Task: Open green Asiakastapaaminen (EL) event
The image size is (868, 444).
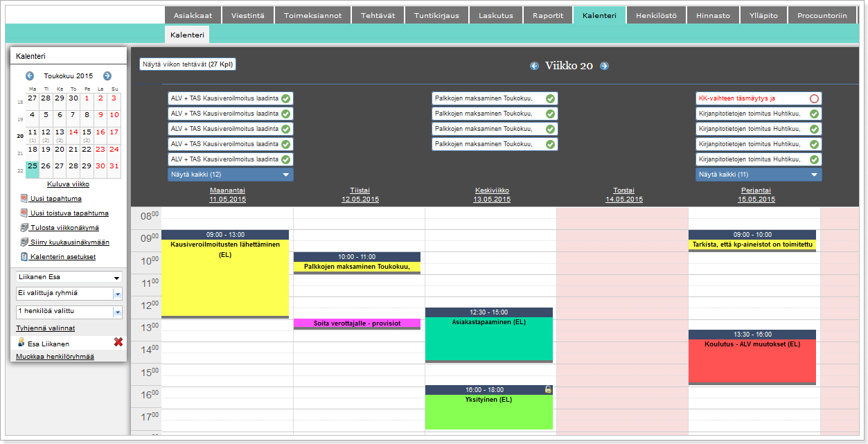Action: (489, 335)
